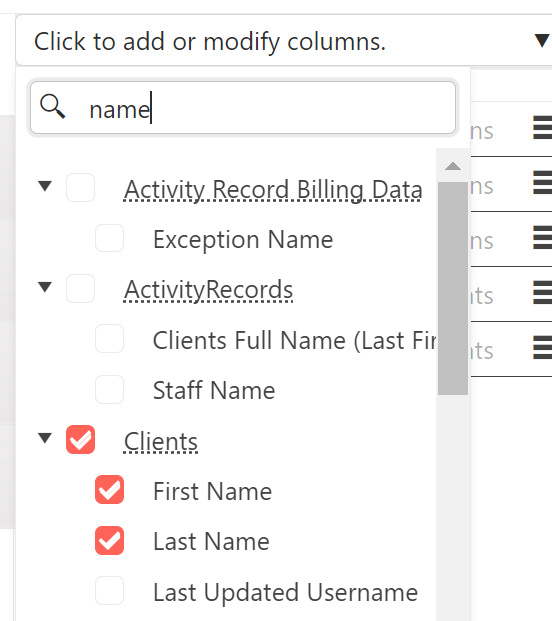
Task: Click the scrollbar up arrow
Action: [x=453, y=166]
